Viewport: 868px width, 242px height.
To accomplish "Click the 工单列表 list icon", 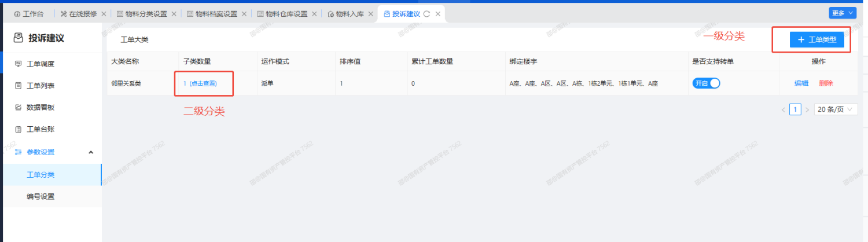I will point(18,86).
